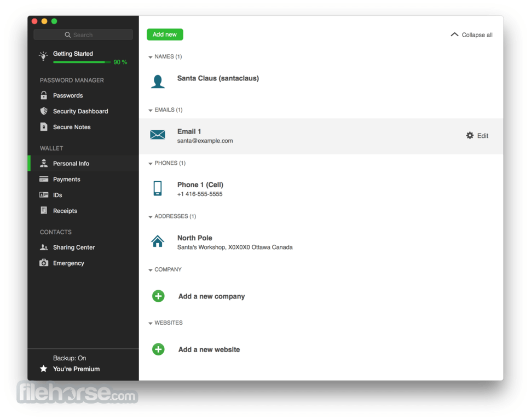Click the North Pole house icon
Screen dimensions: 531x420
(x=158, y=241)
